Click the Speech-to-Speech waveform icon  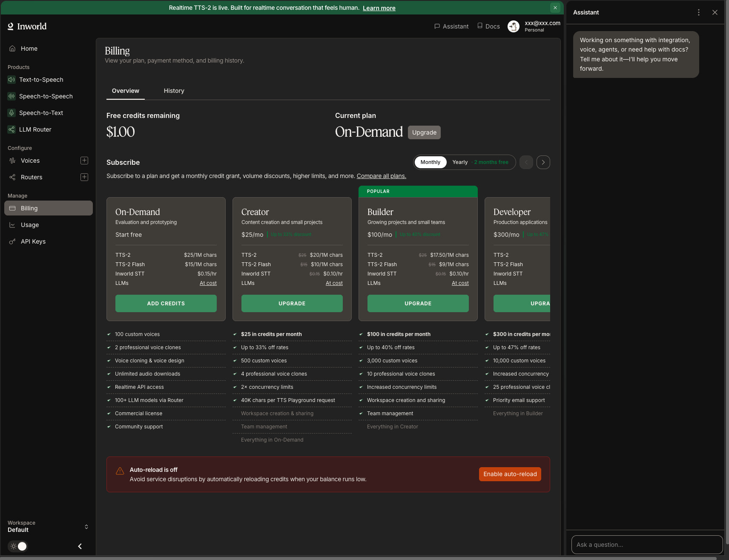(x=11, y=96)
